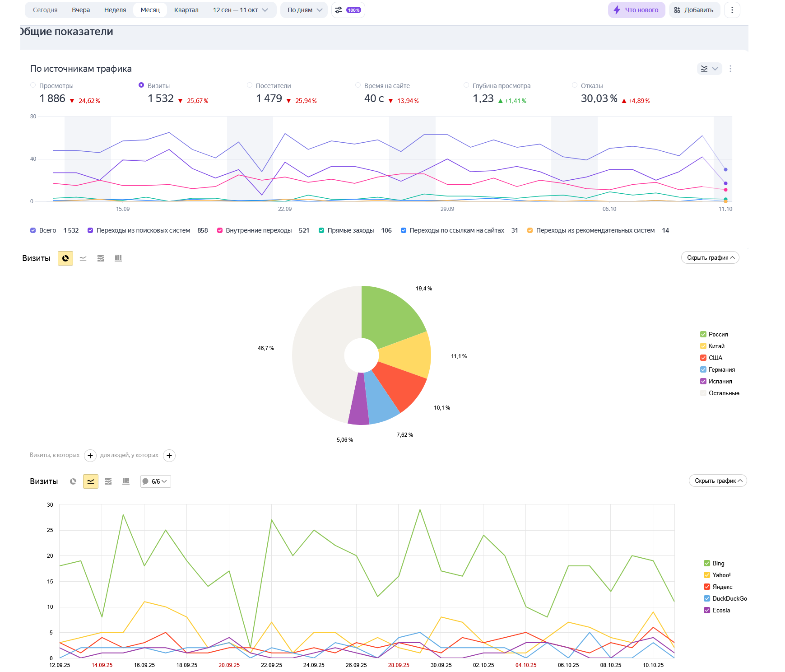Screen dimensions: 785x672
Task: Select pie chart view in first Визиты chart
Action: [65, 258]
